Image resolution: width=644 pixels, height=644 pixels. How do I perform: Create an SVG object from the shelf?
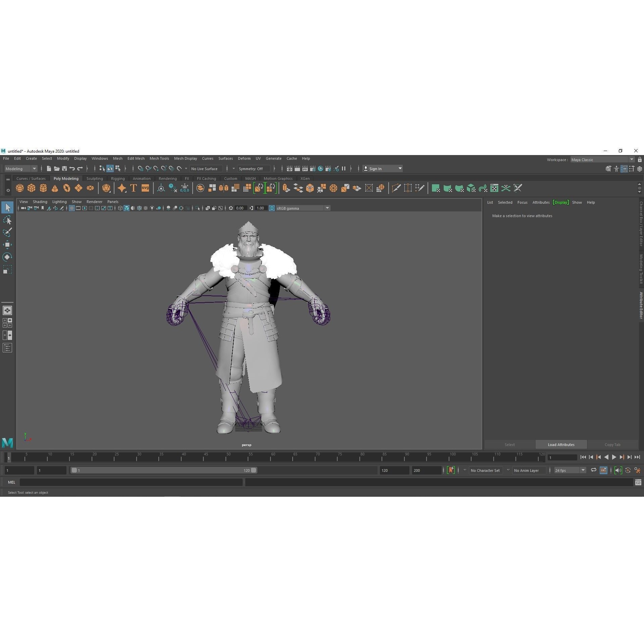(145, 188)
